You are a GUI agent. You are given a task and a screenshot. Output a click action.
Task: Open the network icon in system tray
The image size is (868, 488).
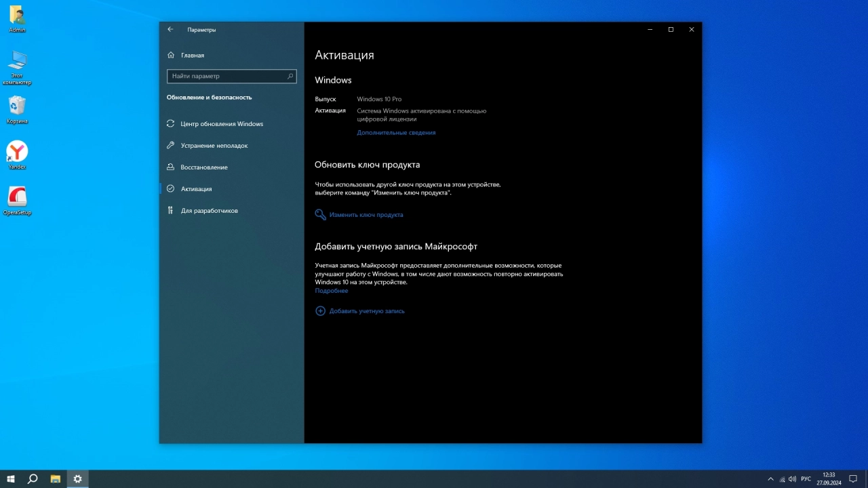coord(782,479)
